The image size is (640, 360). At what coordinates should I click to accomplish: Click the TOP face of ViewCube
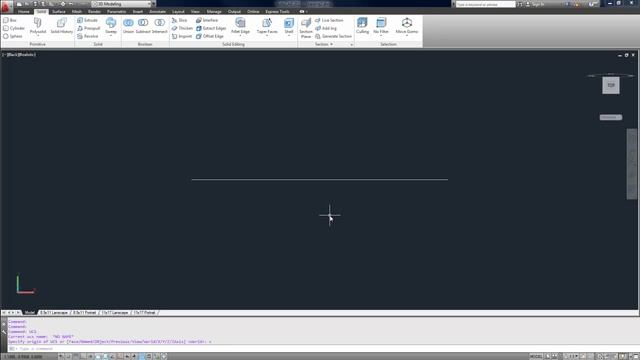pyautogui.click(x=611, y=85)
